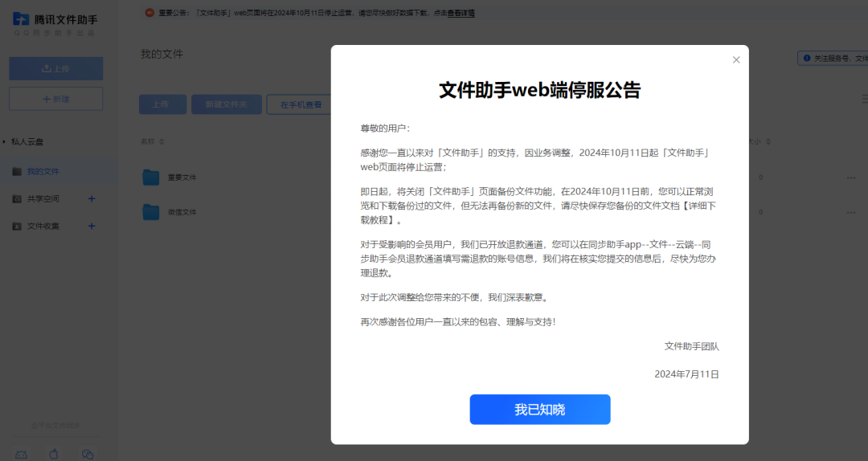Open 文件收集 in the sidebar
The width and height of the screenshot is (868, 461).
click(43, 226)
